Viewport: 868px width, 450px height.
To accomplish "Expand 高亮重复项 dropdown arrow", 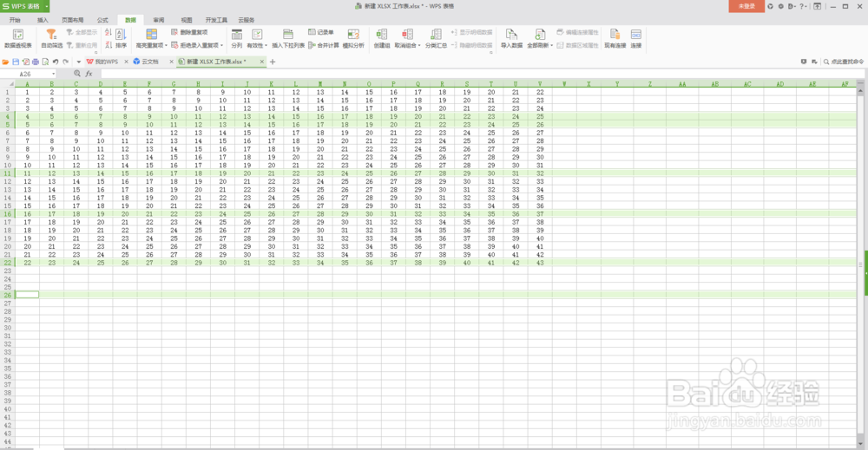I will 166,46.
